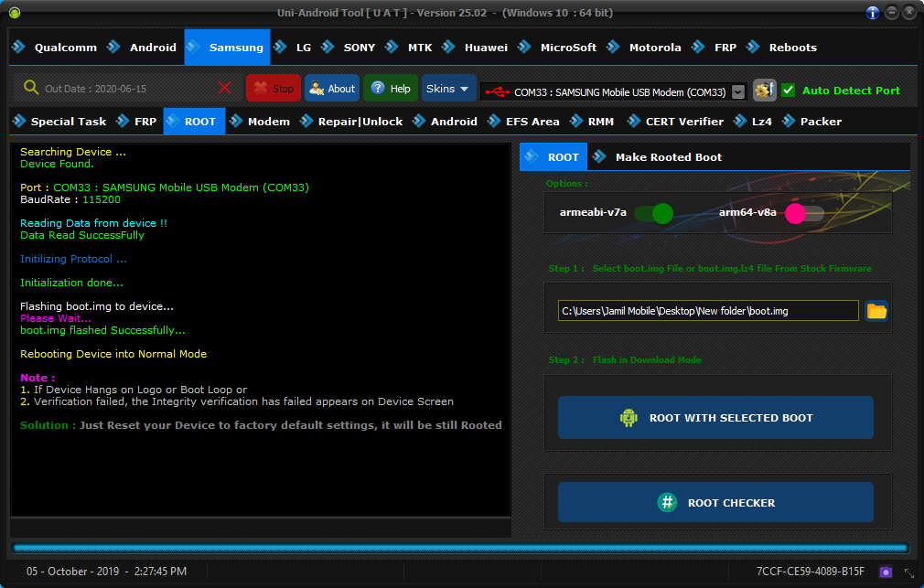
Task: Open the Lz4 sub-tab
Action: coord(753,122)
